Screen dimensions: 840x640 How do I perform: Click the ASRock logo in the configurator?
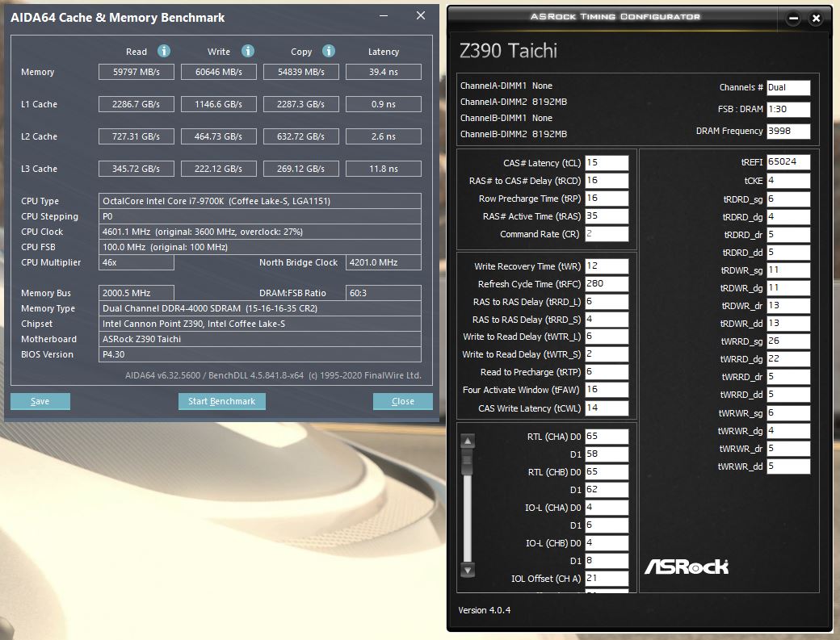(687, 567)
